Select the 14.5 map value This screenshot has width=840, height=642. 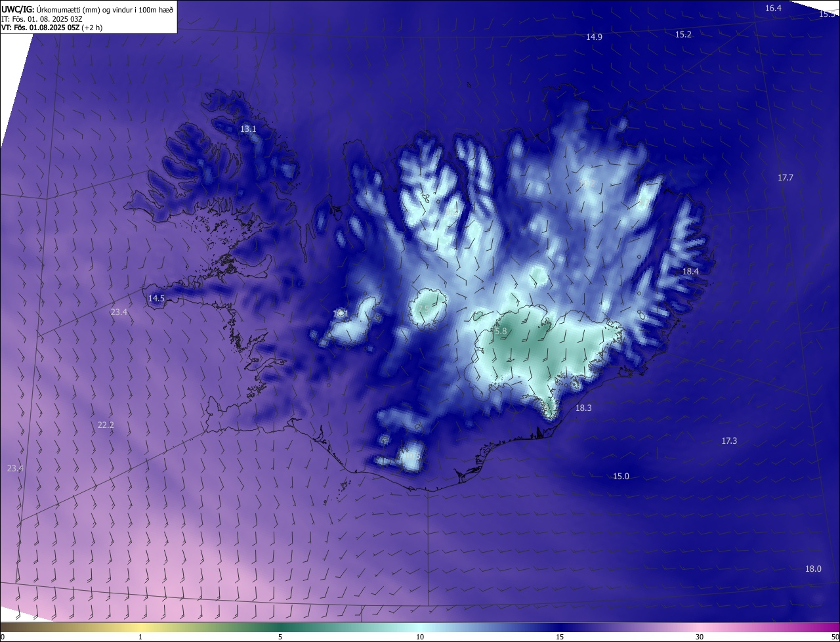(x=156, y=299)
